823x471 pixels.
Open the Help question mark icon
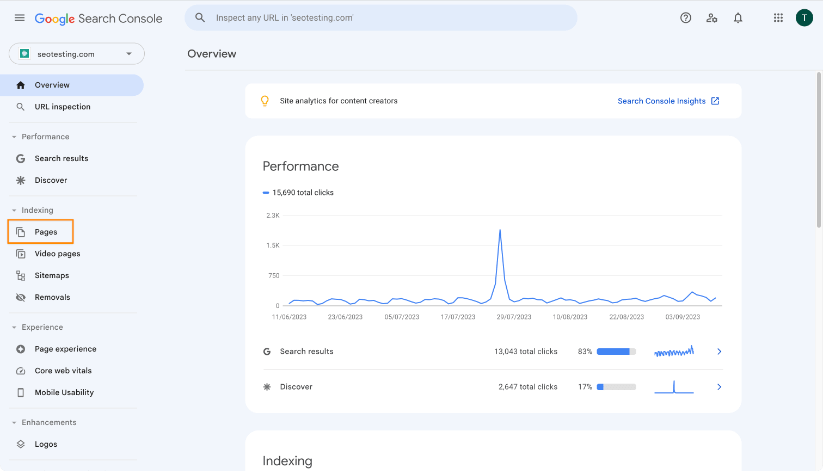pyautogui.click(x=685, y=18)
